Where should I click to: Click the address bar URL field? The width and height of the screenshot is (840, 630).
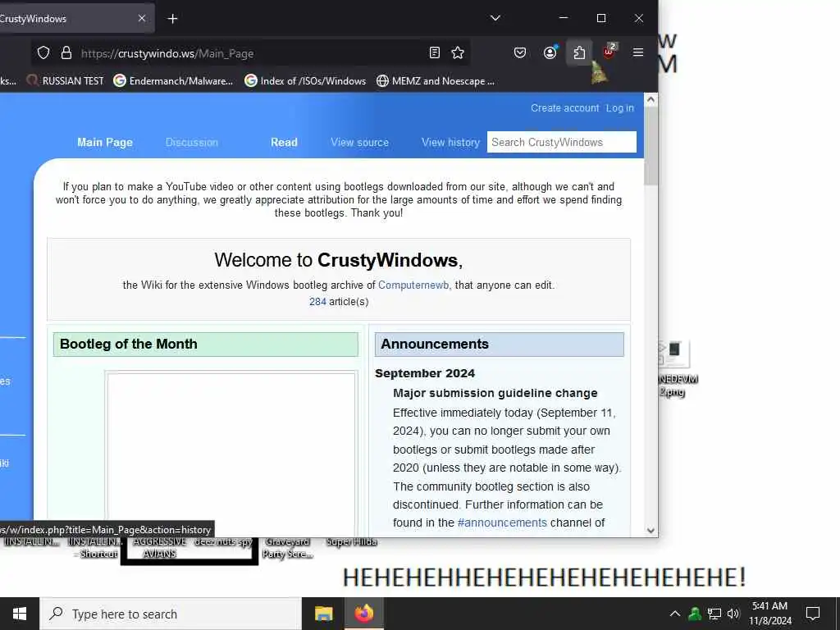click(252, 53)
